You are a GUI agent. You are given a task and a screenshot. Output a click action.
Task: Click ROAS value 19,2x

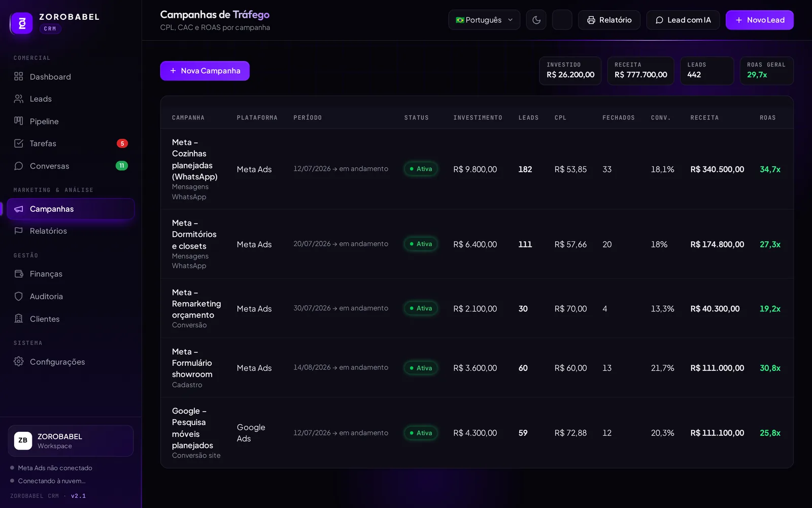click(x=770, y=308)
